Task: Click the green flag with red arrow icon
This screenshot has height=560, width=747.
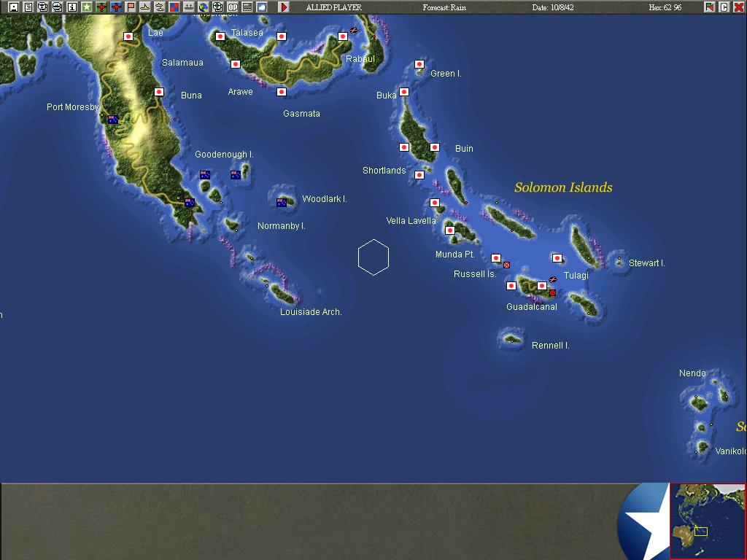Action: pyautogui.click(x=709, y=7)
